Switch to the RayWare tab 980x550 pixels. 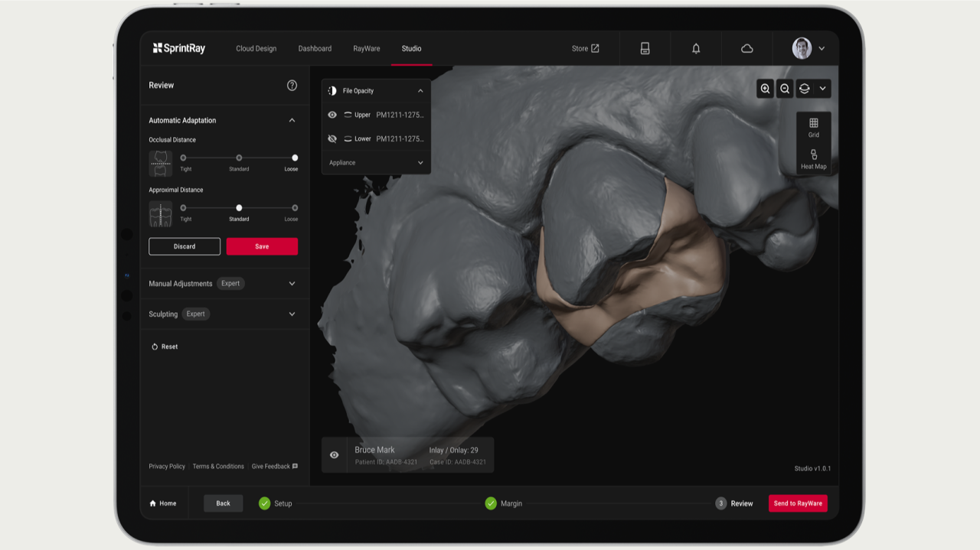point(367,48)
